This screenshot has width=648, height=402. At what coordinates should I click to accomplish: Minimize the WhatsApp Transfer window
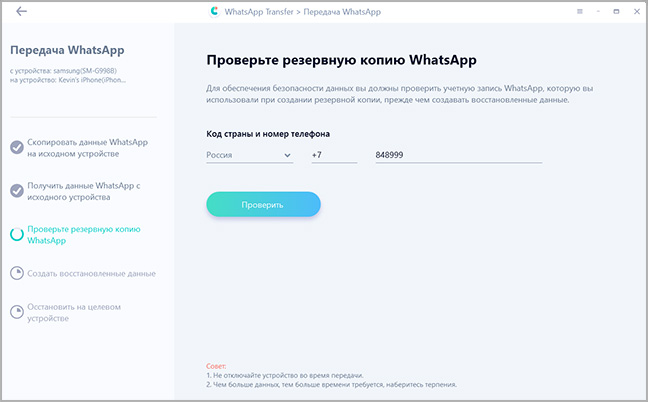click(598, 12)
